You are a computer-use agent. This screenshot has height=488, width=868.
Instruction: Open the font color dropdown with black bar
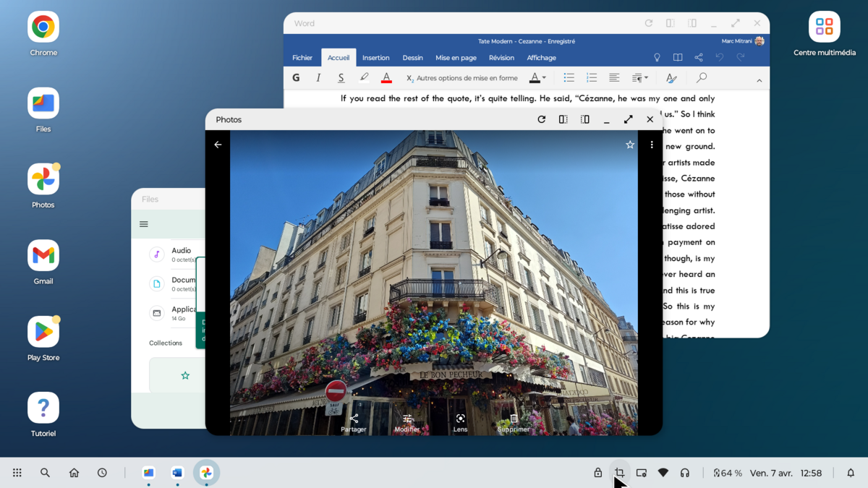click(x=537, y=78)
